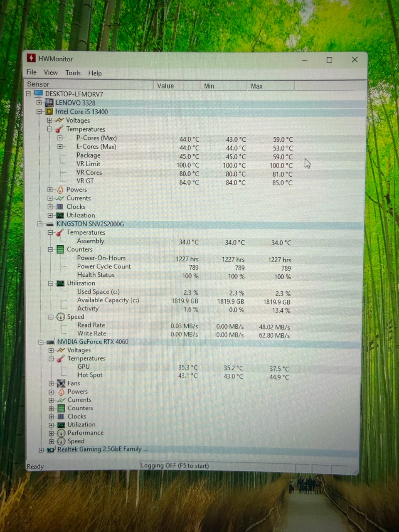
Task: Collapse the KINGSTON SNV2S2000G node
Action: click(40, 224)
